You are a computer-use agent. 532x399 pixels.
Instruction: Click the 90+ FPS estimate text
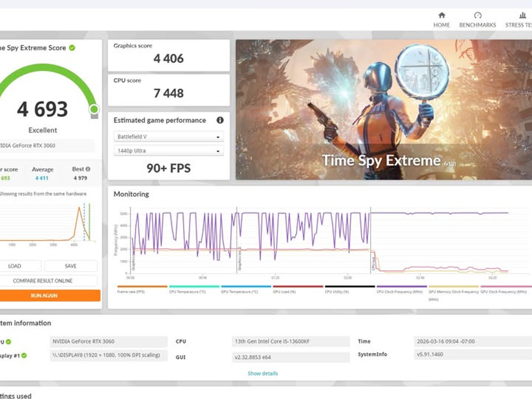[169, 168]
